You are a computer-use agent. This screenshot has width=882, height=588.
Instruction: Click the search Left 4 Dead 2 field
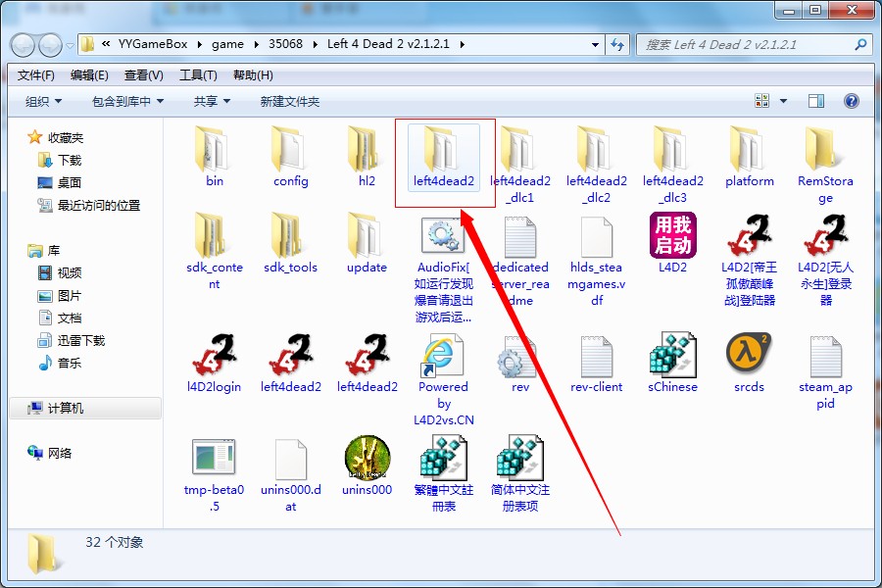click(x=754, y=44)
